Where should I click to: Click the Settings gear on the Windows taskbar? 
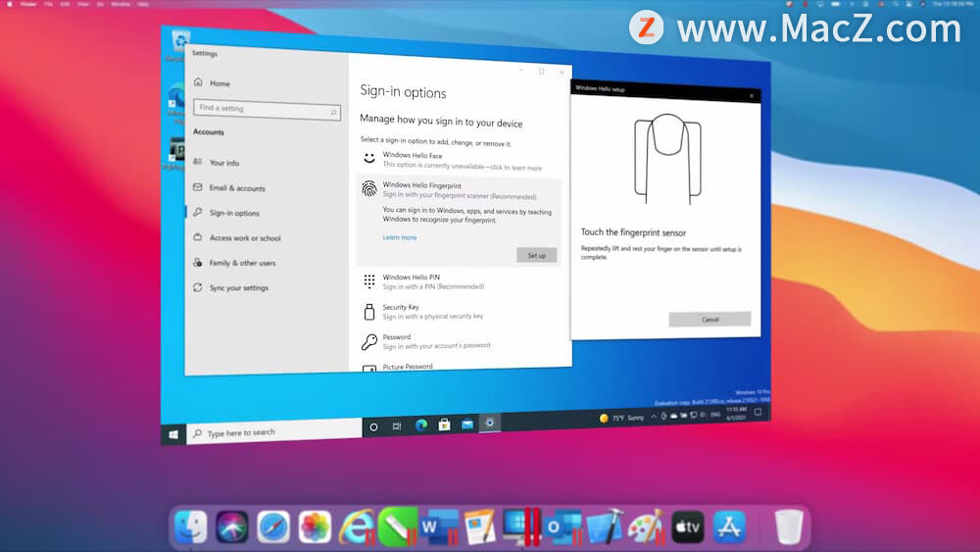[490, 423]
